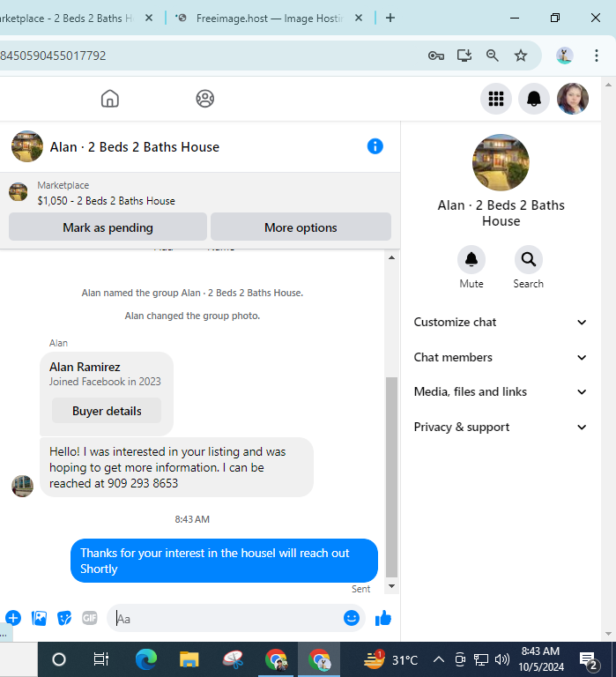Send a thumbs-up like
Viewport: 616px width, 677px height.
tap(382, 618)
